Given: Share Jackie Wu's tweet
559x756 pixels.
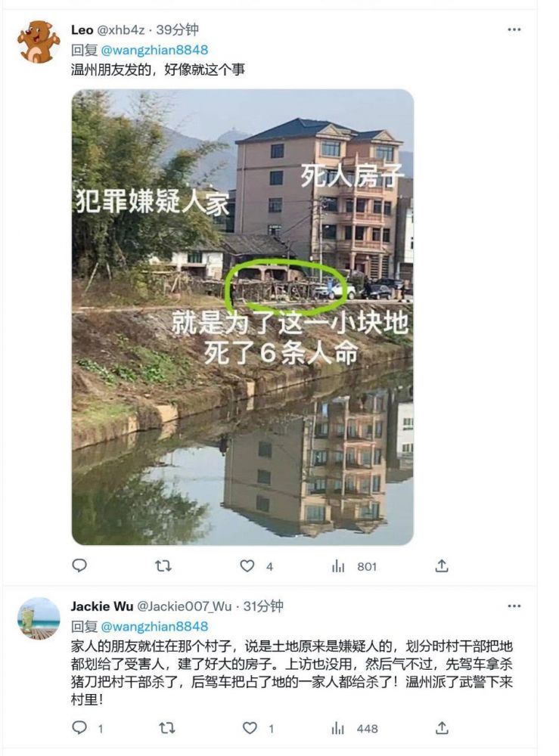Looking at the screenshot, I should point(441,727).
